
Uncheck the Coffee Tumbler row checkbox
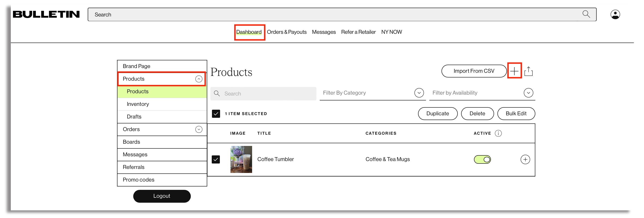coord(216,159)
